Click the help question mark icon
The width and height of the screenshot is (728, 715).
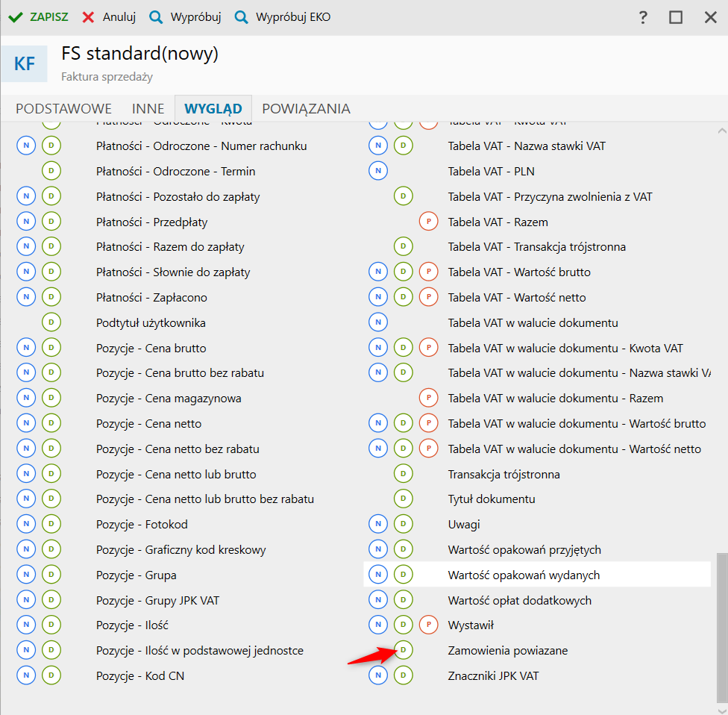tap(643, 17)
